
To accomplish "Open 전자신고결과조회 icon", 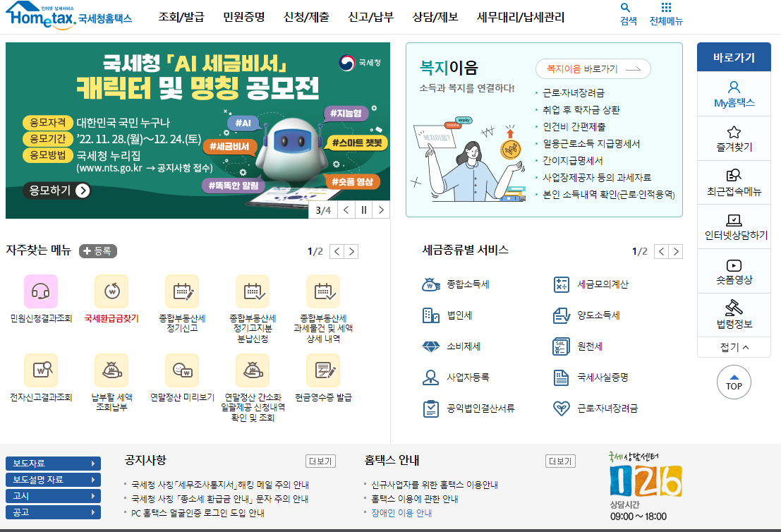I will [41, 370].
